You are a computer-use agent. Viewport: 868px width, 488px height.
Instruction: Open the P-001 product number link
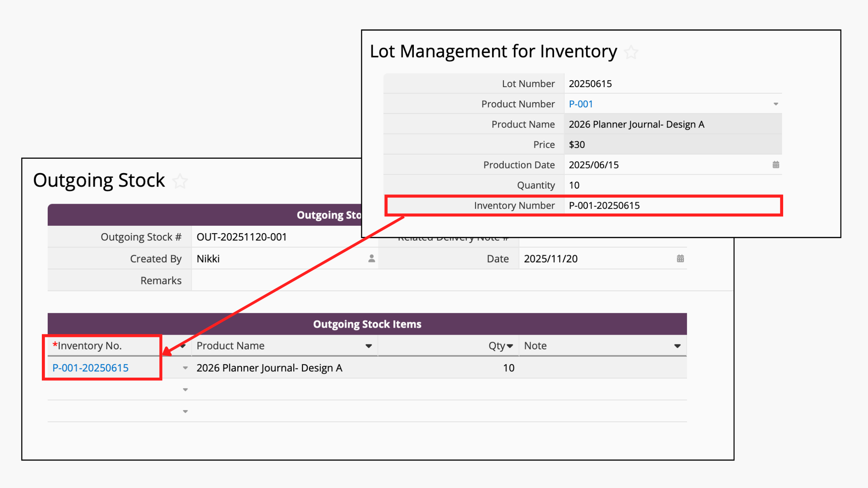[x=580, y=104]
